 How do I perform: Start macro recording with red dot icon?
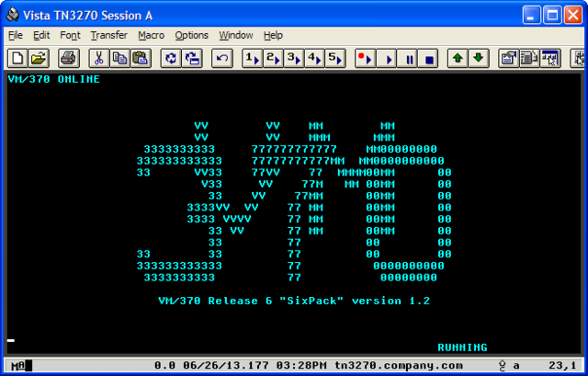click(366, 59)
